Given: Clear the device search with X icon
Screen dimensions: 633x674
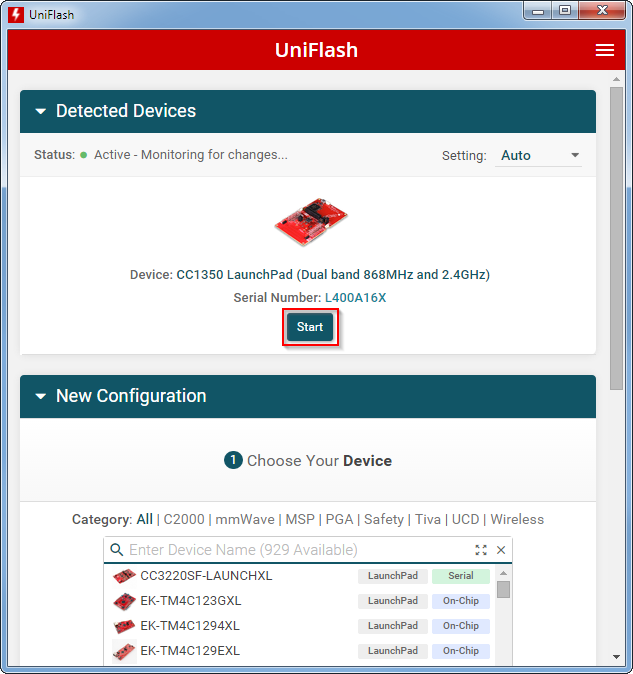Looking at the screenshot, I should click(x=501, y=550).
